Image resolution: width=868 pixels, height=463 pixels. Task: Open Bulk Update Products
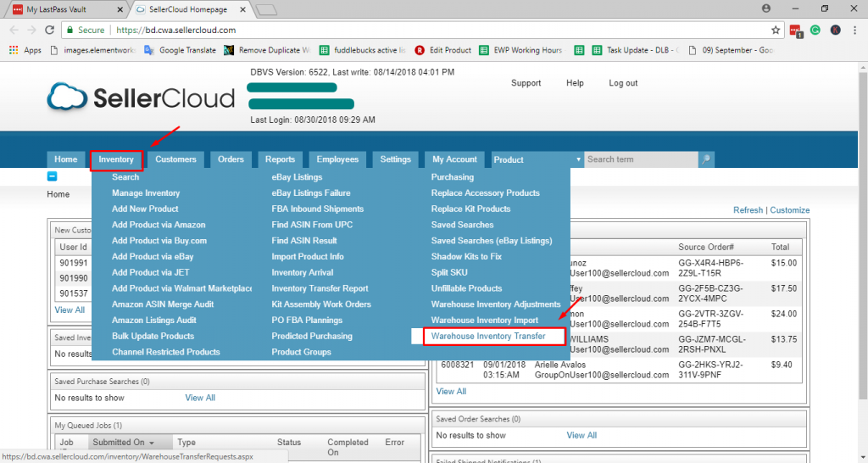153,336
